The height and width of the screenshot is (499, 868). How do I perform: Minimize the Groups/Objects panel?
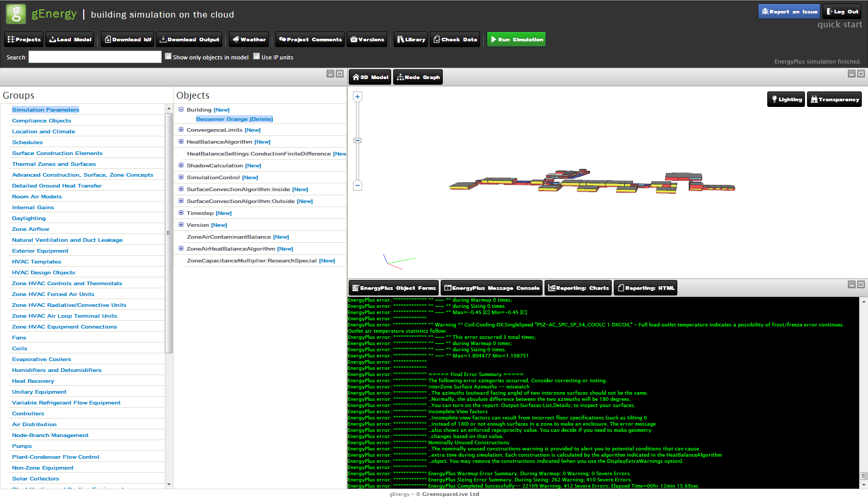[x=330, y=74]
